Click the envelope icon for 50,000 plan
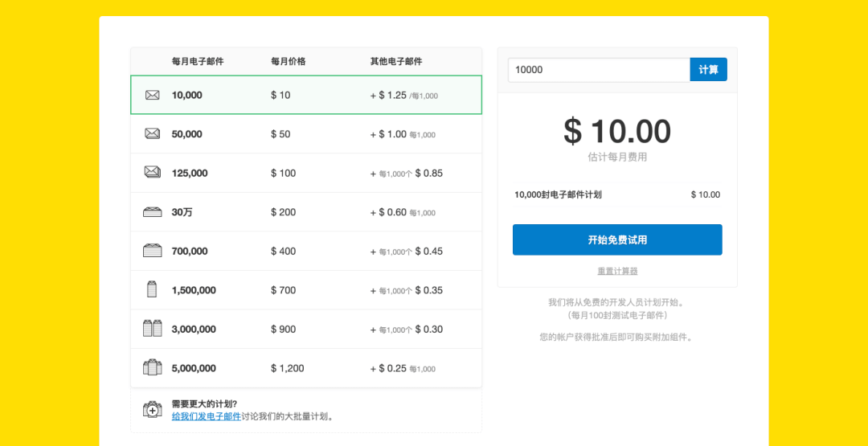The width and height of the screenshot is (868, 446). pyautogui.click(x=152, y=133)
